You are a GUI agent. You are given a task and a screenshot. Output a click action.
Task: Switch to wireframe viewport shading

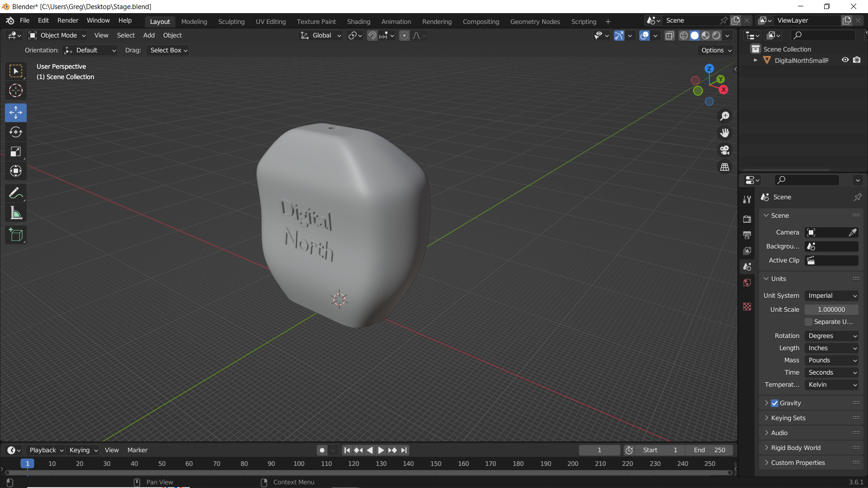point(684,35)
